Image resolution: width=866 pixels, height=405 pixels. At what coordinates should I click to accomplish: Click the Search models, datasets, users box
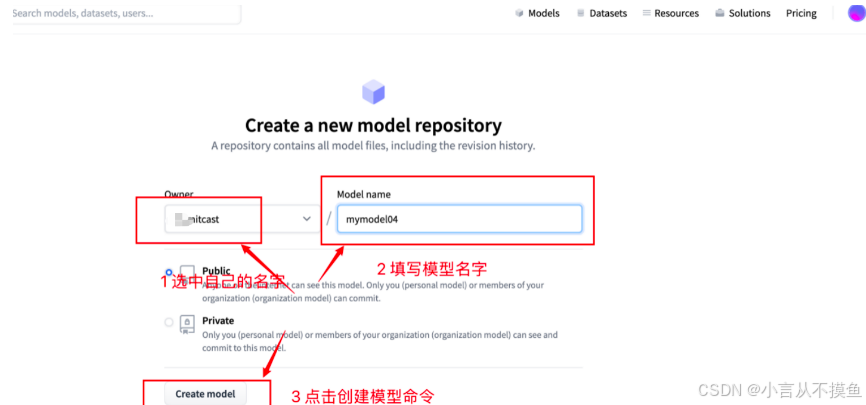click(x=126, y=13)
